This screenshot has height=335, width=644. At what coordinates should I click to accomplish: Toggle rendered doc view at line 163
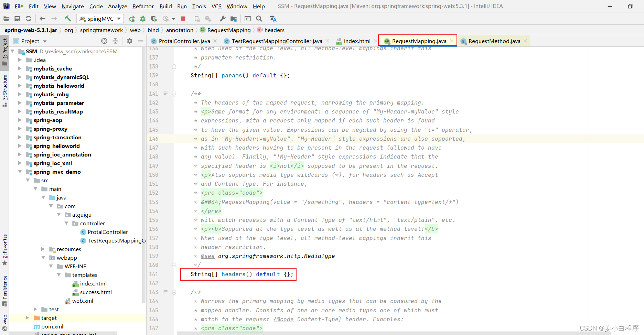165,292
